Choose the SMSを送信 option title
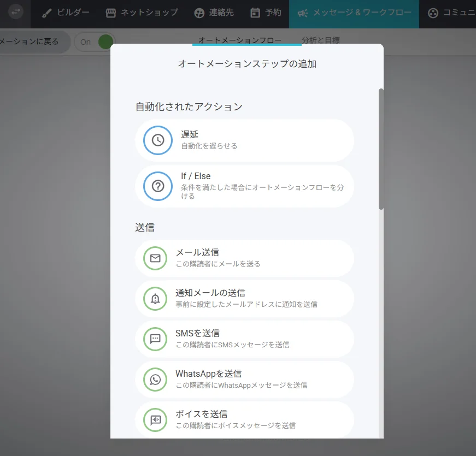This screenshot has width=476, height=456. (198, 333)
